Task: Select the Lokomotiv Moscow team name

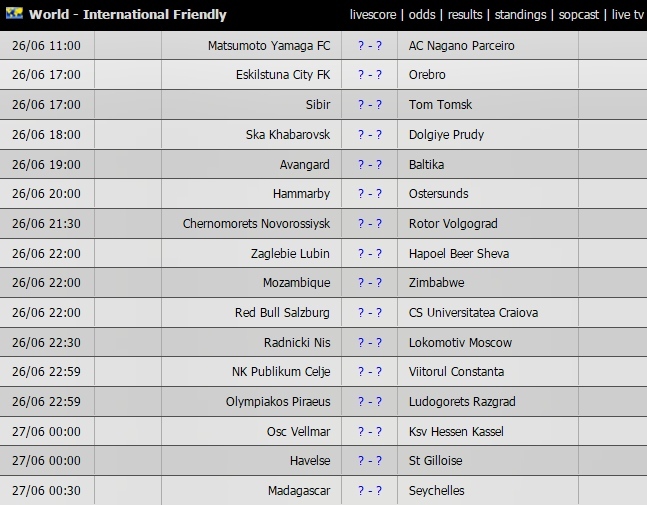Action: pyautogui.click(x=460, y=342)
